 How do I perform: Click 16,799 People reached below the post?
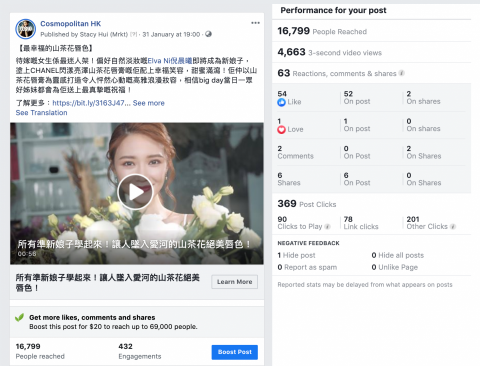(40, 351)
